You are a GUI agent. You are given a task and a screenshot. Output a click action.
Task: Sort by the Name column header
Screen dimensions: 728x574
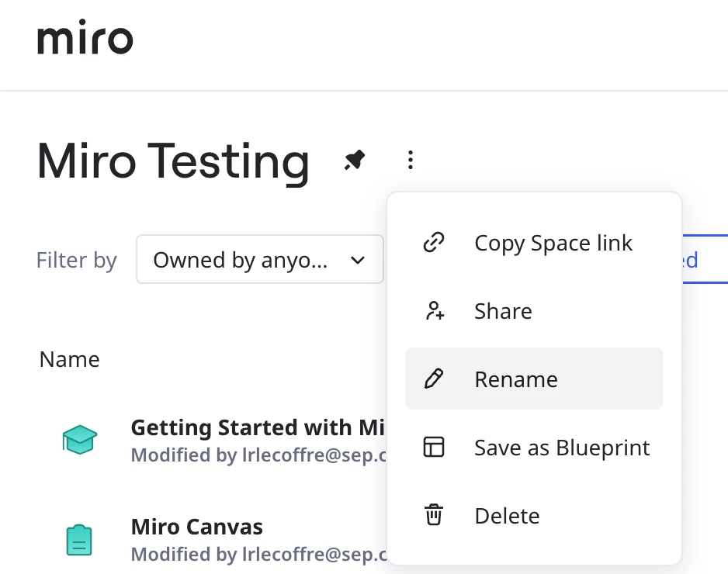click(69, 359)
